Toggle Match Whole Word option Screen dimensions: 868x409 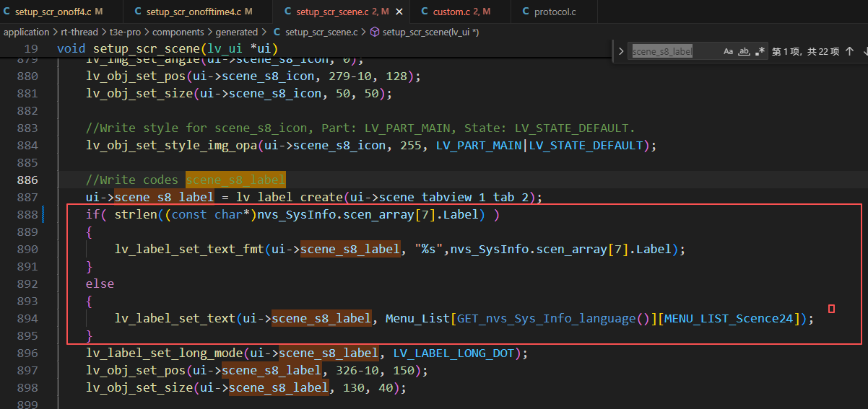tap(744, 51)
